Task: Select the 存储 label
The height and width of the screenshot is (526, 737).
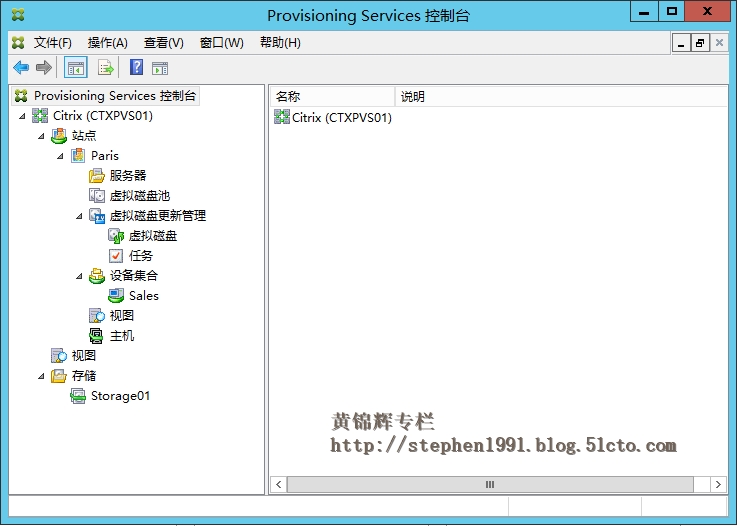Action: [x=84, y=376]
